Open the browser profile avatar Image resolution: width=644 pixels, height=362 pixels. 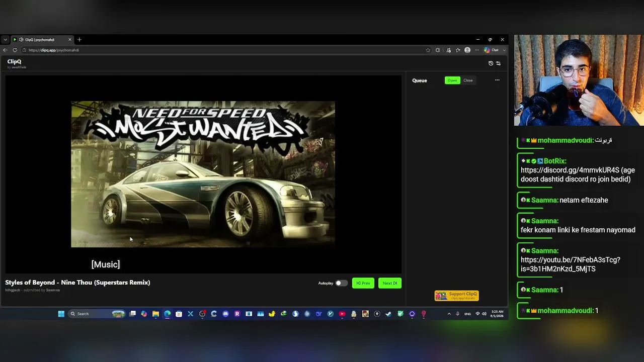tap(467, 50)
